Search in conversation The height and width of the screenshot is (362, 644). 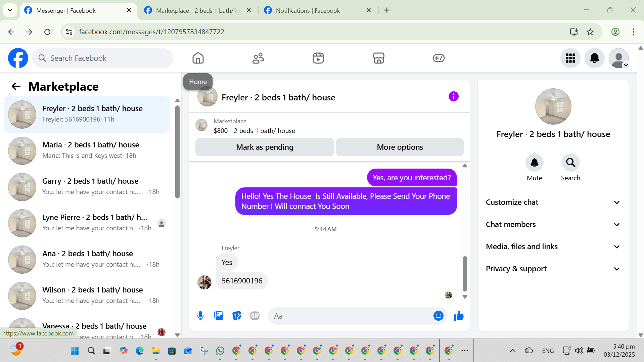[x=570, y=163]
